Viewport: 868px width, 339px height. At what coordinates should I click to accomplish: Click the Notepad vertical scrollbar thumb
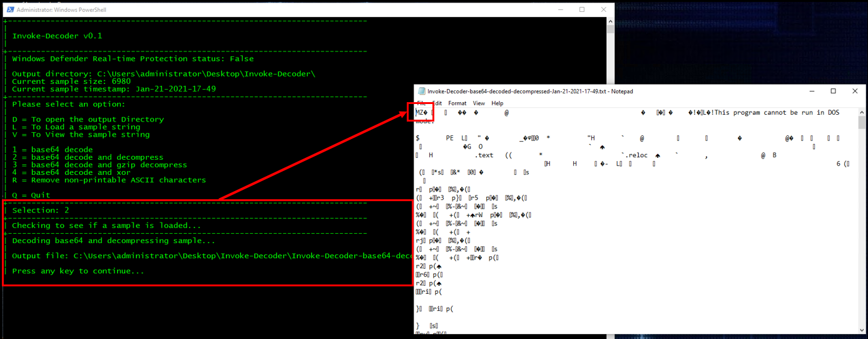point(861,123)
